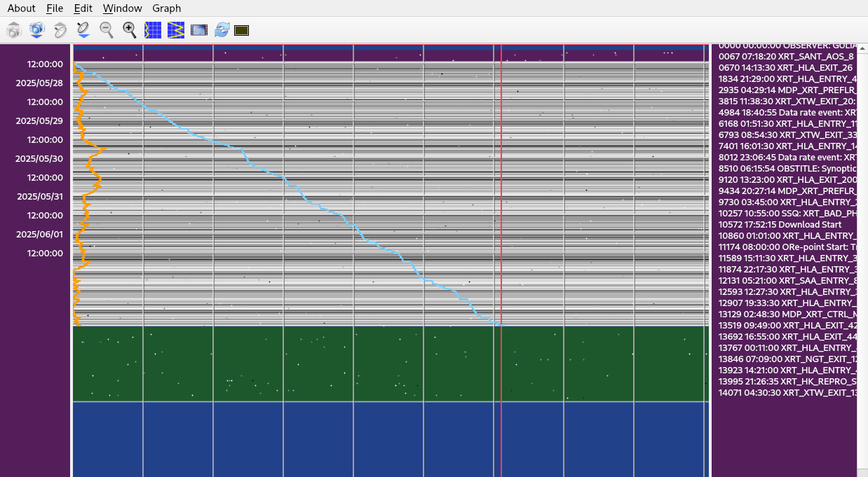Click the satellite dish with down arrow icon
The width and height of the screenshot is (868, 477).
tap(83, 30)
